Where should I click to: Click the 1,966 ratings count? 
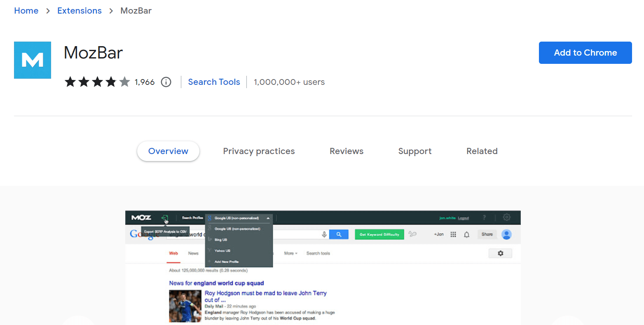tap(145, 82)
